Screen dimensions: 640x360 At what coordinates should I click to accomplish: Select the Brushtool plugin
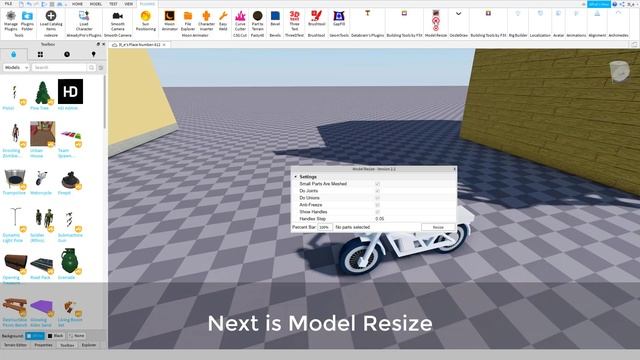coord(317,19)
